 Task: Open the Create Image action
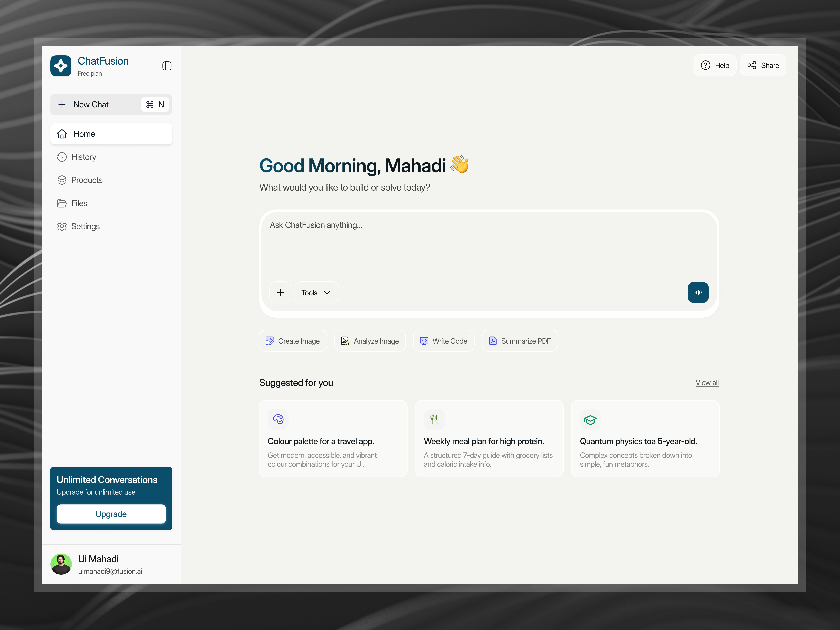(293, 341)
